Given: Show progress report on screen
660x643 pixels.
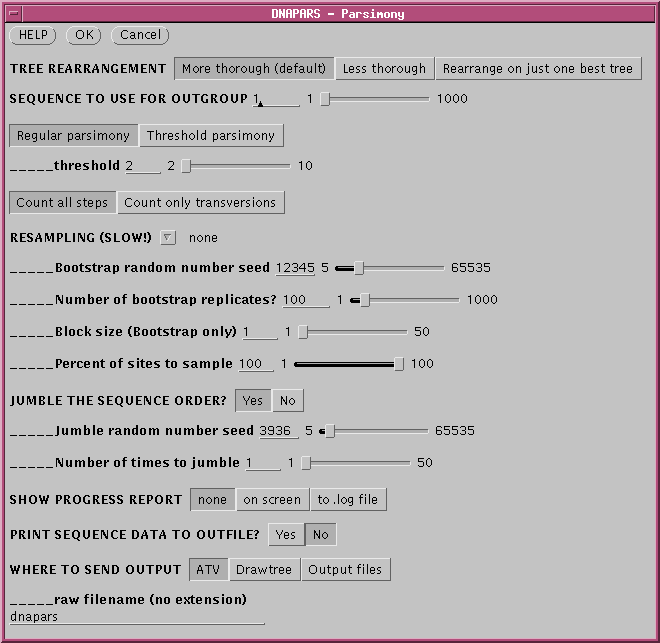Looking at the screenshot, I should [x=272, y=500].
